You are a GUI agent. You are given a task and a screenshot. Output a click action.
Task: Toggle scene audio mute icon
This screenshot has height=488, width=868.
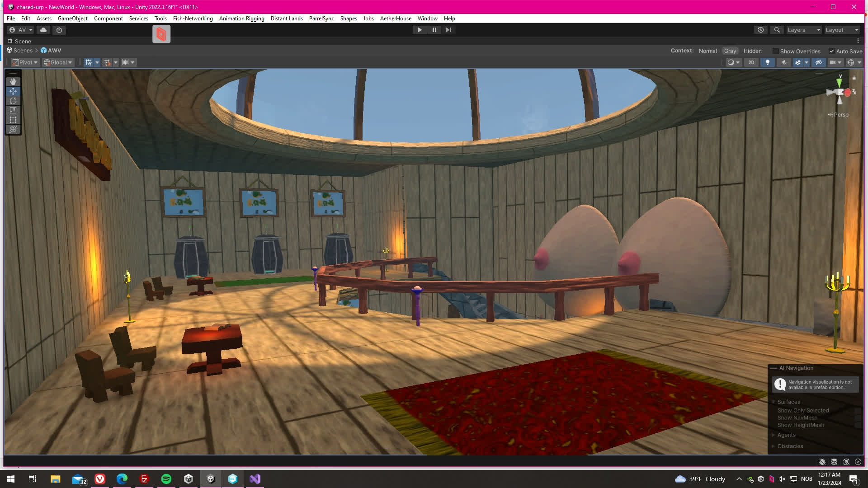[x=783, y=62]
